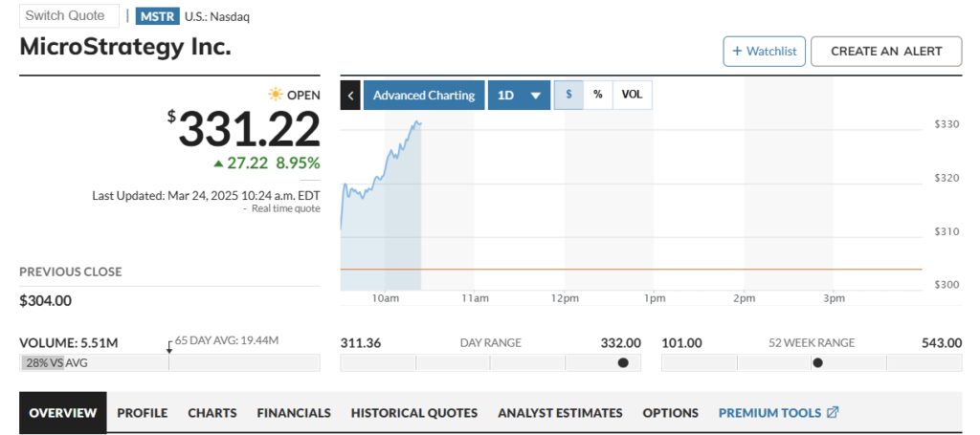Open the 1D time range dropdown
Viewport: 980px width, 435px height.
click(519, 96)
